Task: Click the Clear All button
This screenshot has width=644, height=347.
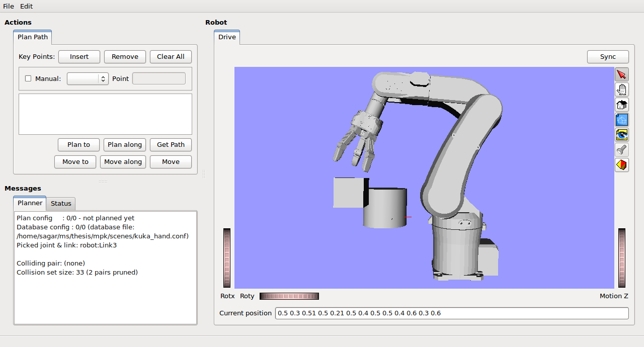Action: pyautogui.click(x=171, y=57)
